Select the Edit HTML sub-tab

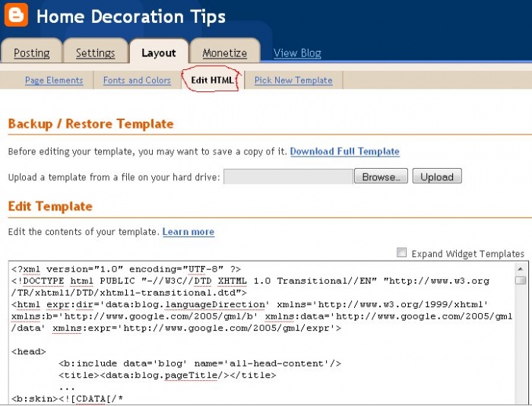point(212,80)
